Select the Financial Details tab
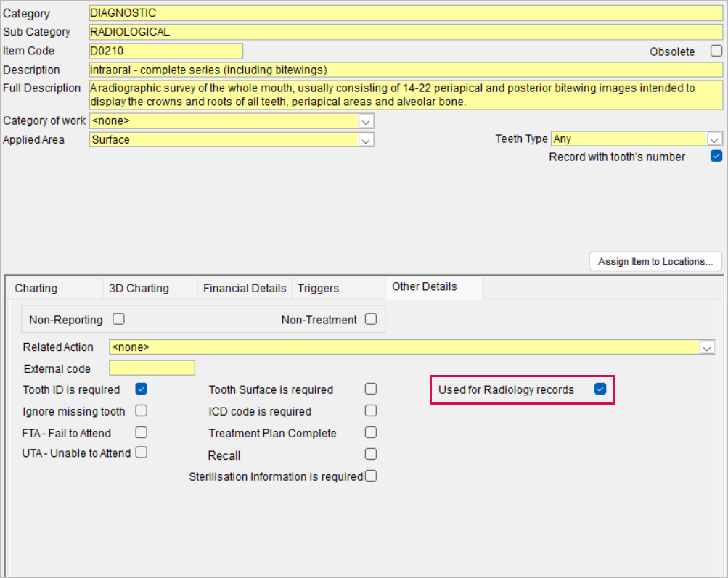 point(245,288)
